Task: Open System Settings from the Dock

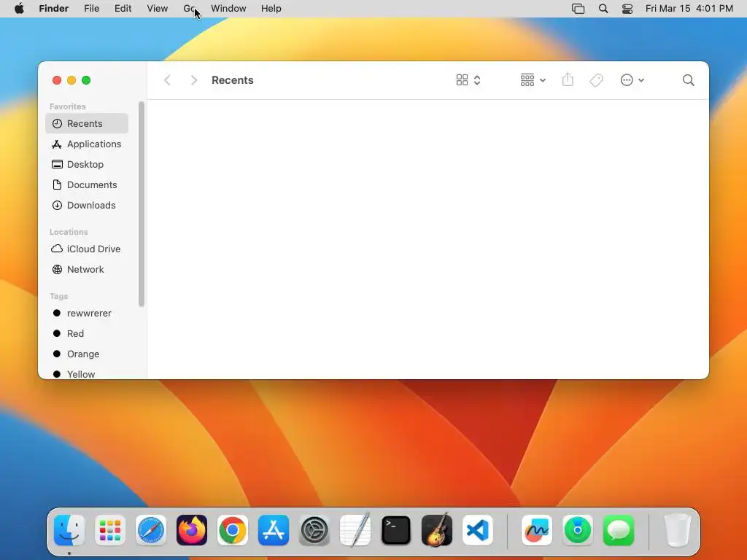Action: 314,530
